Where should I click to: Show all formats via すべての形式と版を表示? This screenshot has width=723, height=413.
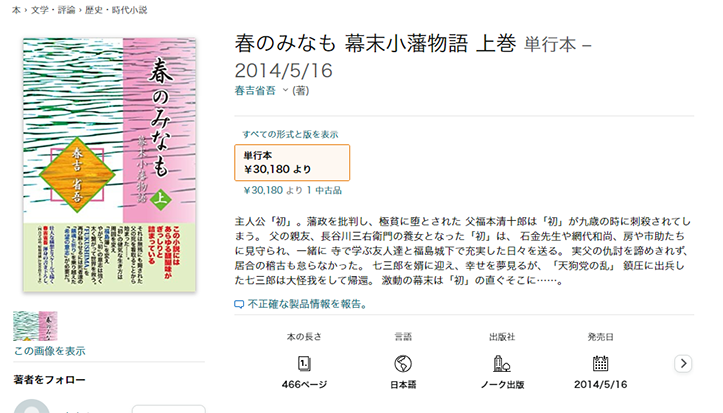290,135
